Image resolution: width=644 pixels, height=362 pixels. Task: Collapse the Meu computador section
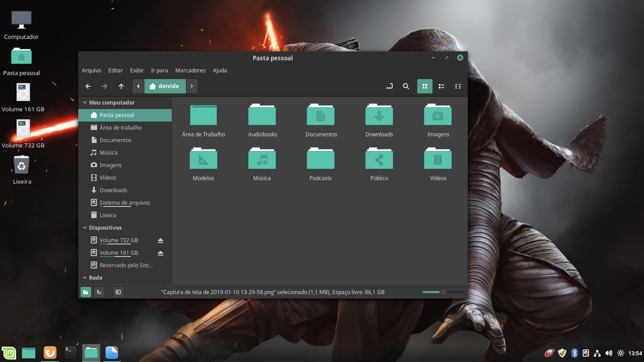point(85,103)
